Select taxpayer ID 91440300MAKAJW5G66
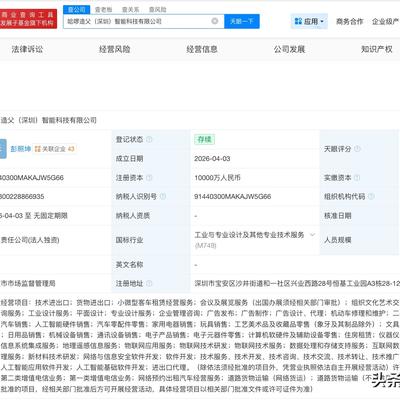Image resolution: width=400 pixels, height=400 pixels. tap(233, 197)
